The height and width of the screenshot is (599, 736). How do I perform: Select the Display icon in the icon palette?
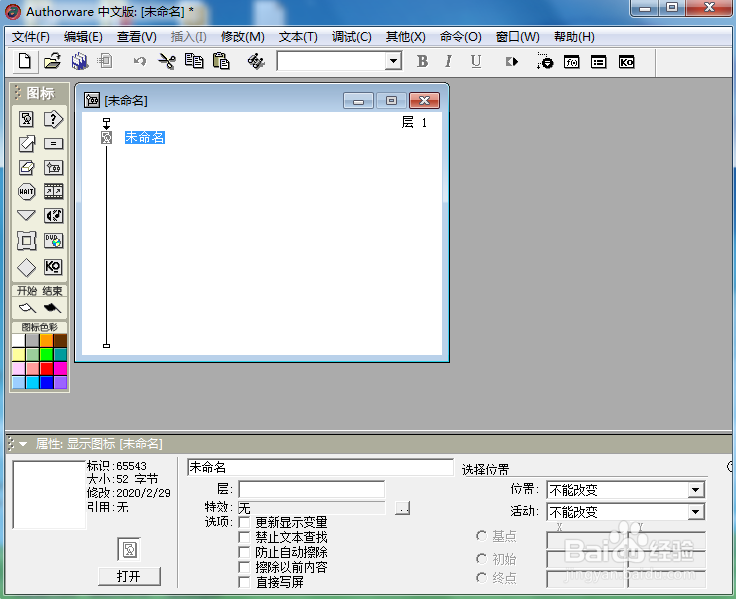click(x=26, y=119)
